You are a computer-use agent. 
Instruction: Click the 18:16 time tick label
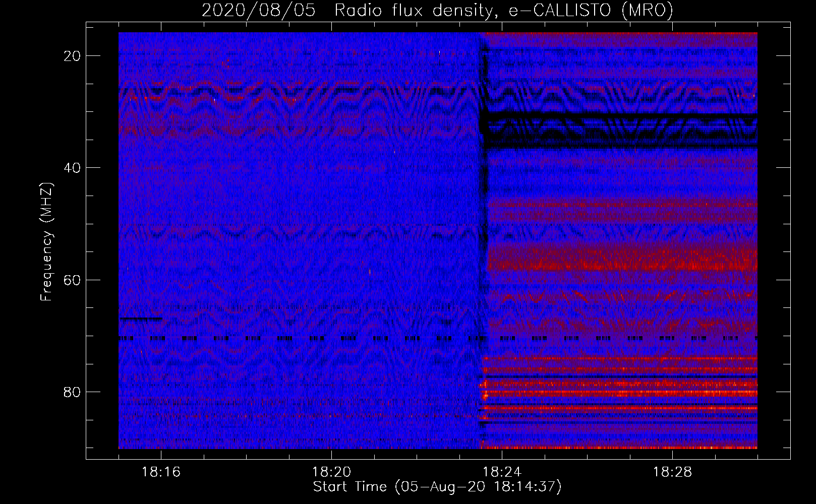coord(161,472)
